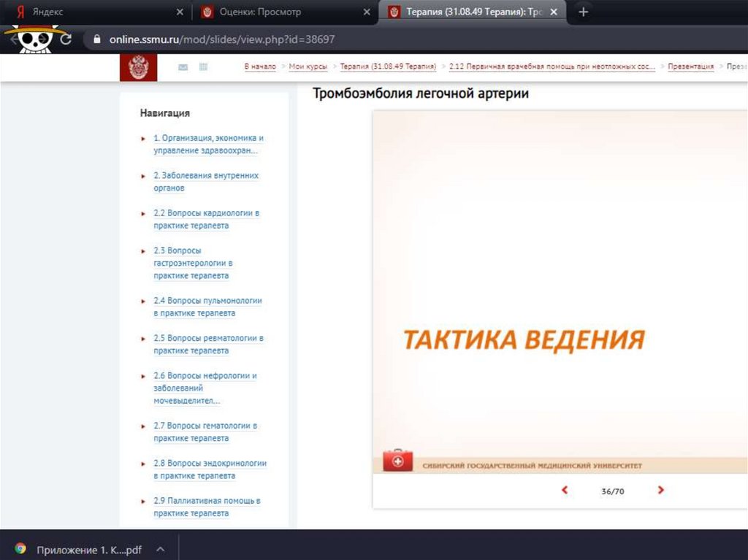Go to previous slide with left arrow
The image size is (748, 560).
click(565, 490)
